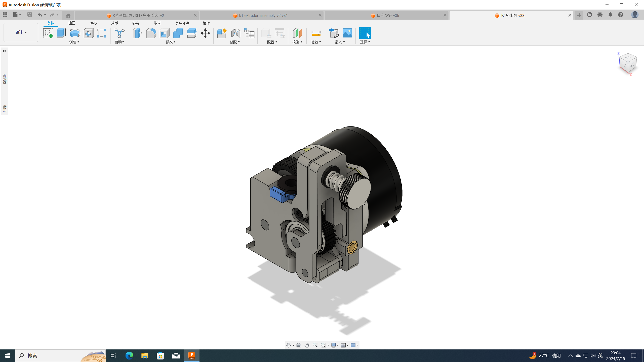
Task: Open the viewport layout grid control
Action: coord(354,345)
